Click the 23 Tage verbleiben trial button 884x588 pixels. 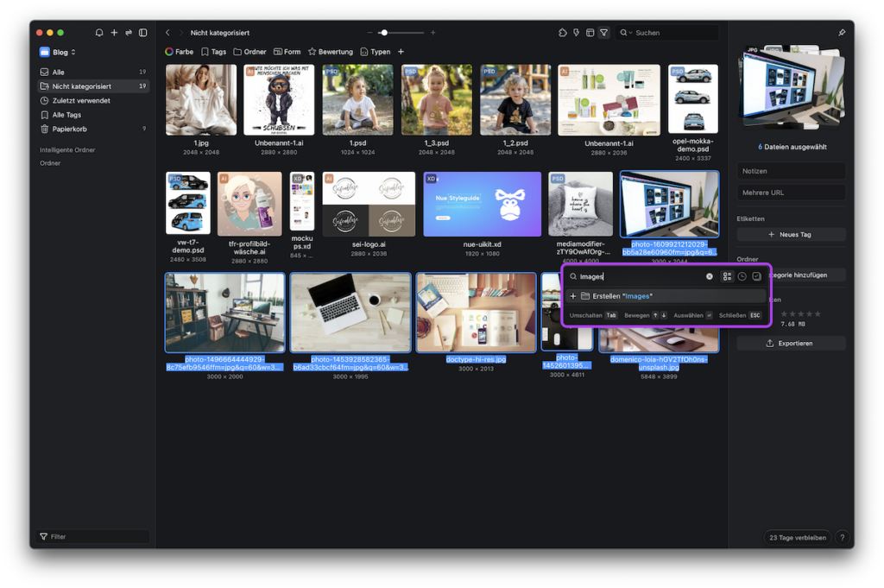tap(797, 538)
